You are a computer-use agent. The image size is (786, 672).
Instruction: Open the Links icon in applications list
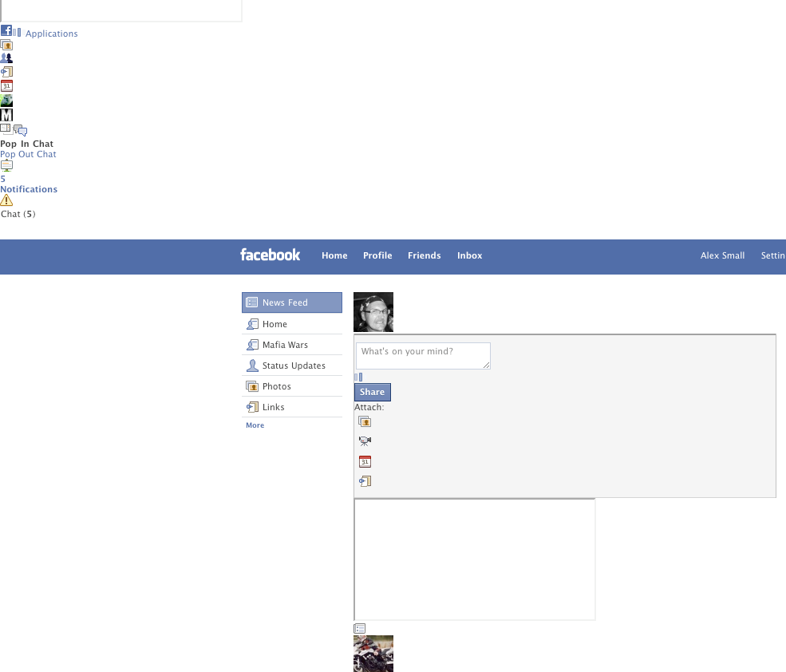(x=6, y=72)
